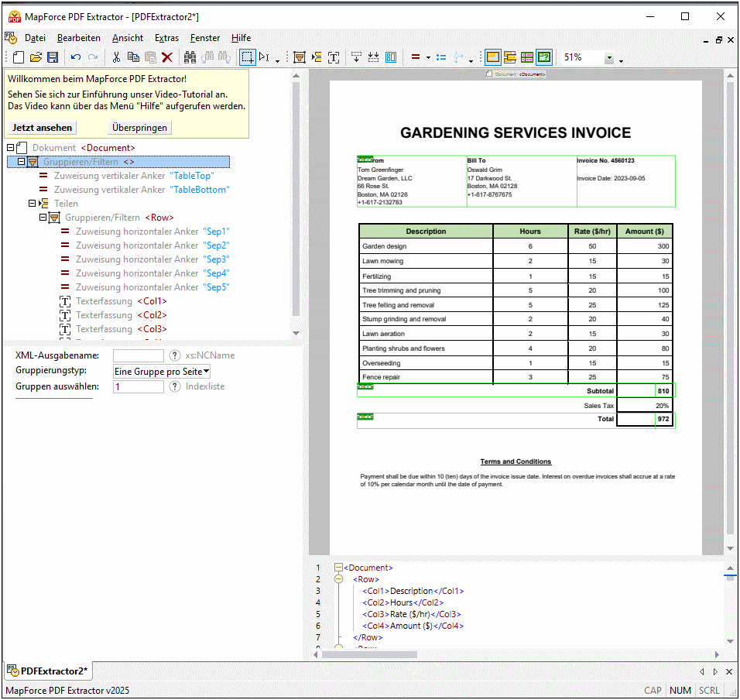
Task: Collapse the Teilen tree node
Action: [32, 204]
